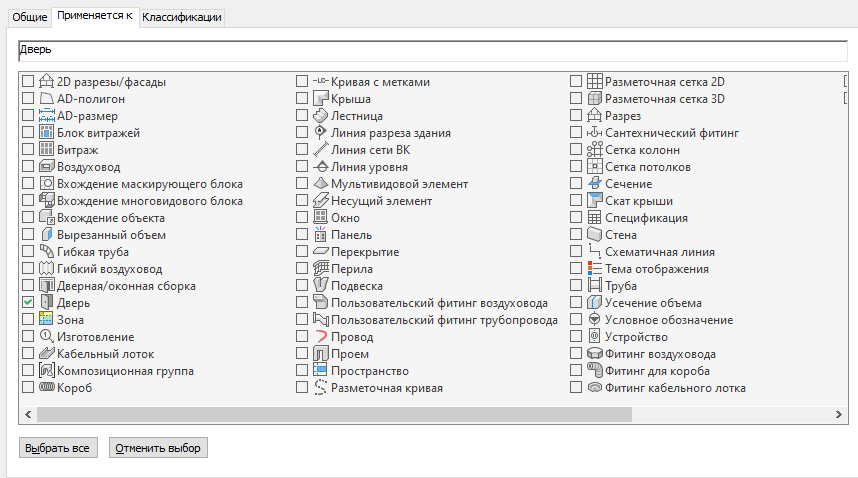Enable the Витраж checkbox
Viewport: 858px width, 478px height.
click(28, 150)
